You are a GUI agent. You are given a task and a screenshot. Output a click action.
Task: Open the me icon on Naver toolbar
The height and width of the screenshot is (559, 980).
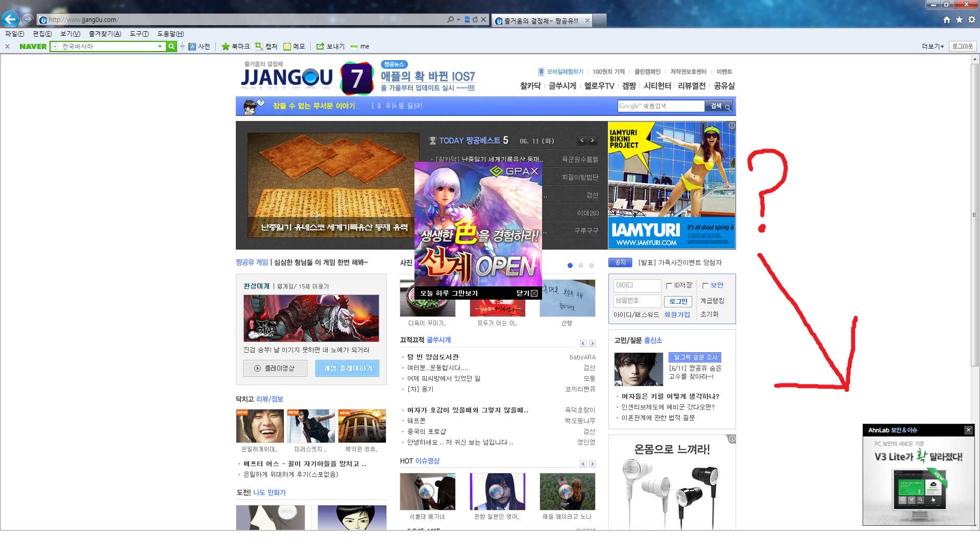(x=360, y=46)
